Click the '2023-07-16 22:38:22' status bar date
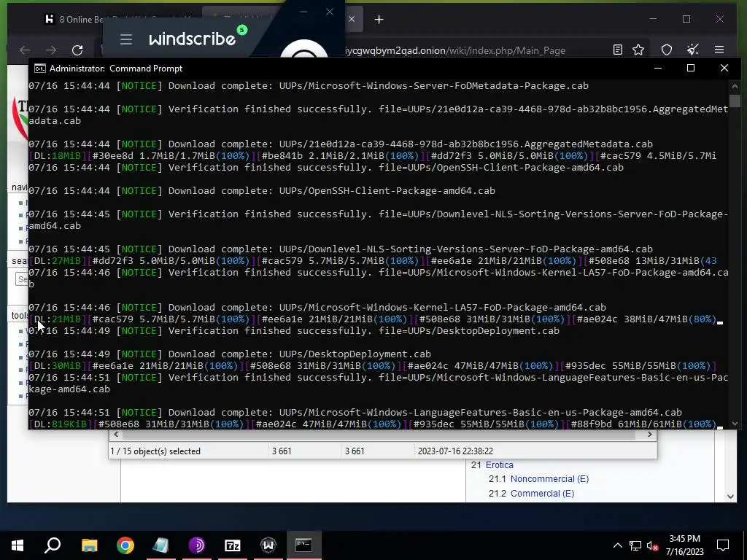Image resolution: width=747 pixels, height=560 pixels. tap(455, 451)
